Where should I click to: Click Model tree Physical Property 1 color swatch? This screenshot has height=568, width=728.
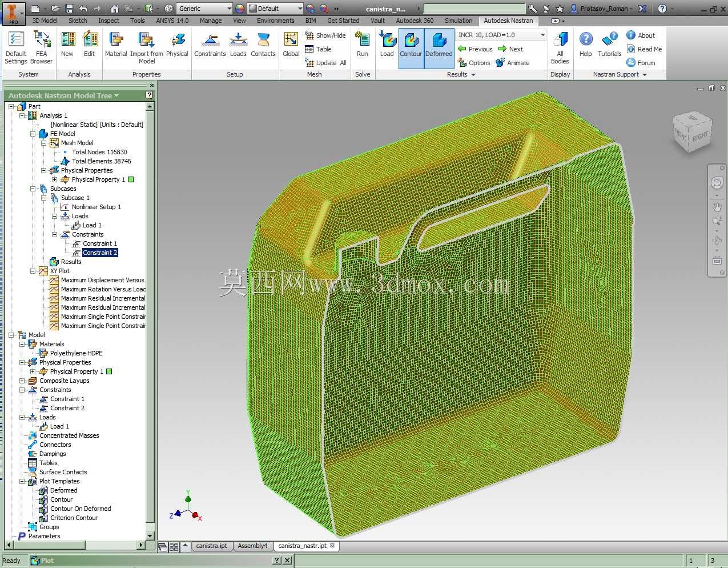point(109,371)
